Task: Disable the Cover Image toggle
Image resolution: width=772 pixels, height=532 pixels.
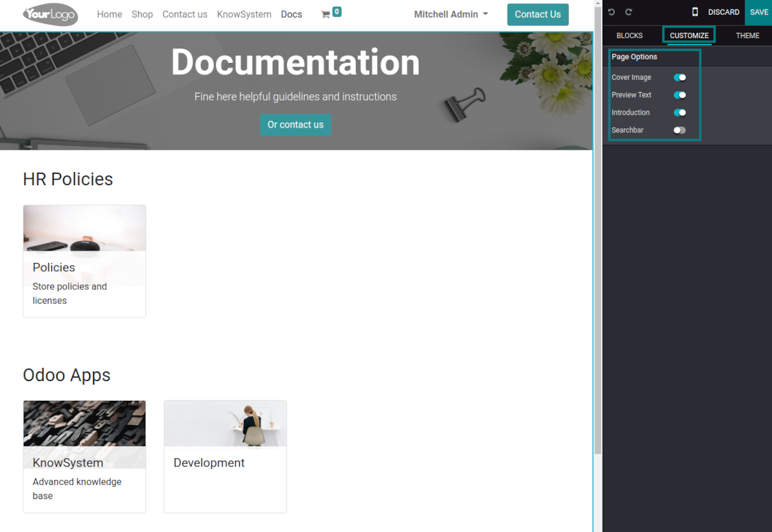Action: click(x=680, y=78)
